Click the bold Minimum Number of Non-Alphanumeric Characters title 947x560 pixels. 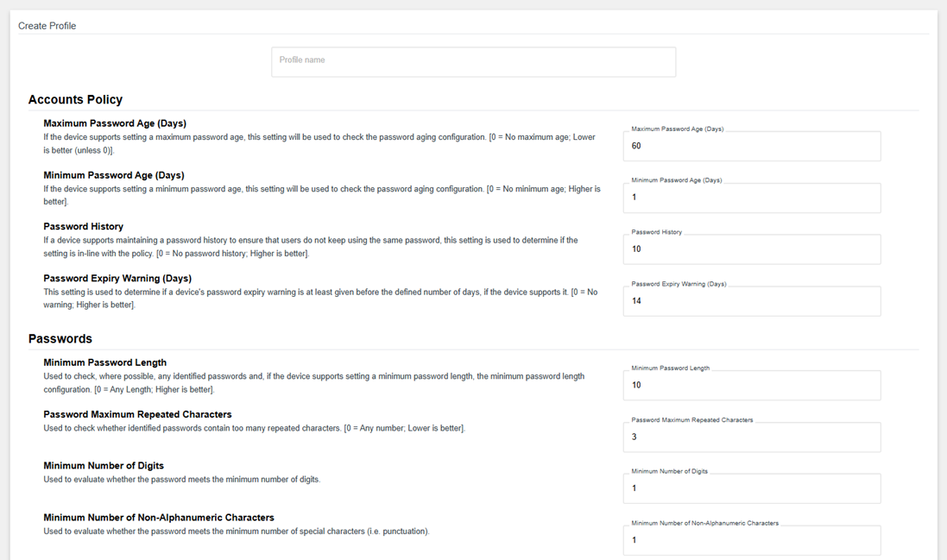pyautogui.click(x=159, y=518)
